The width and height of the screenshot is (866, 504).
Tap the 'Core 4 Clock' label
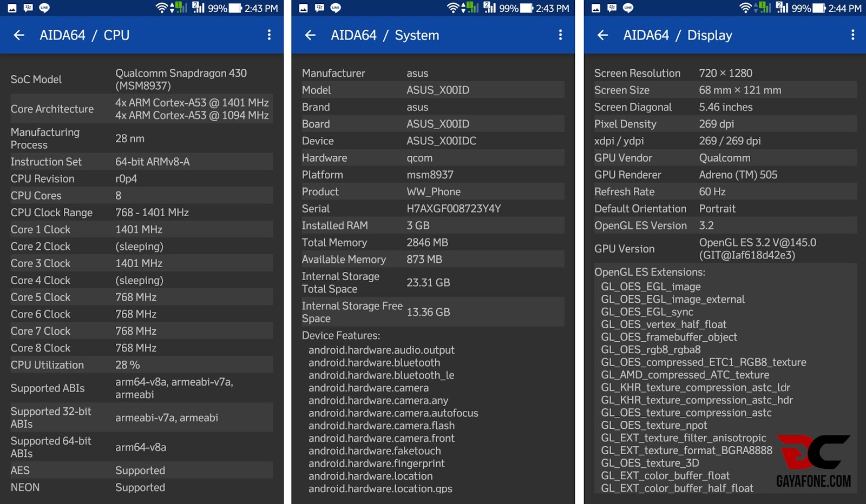coord(41,280)
